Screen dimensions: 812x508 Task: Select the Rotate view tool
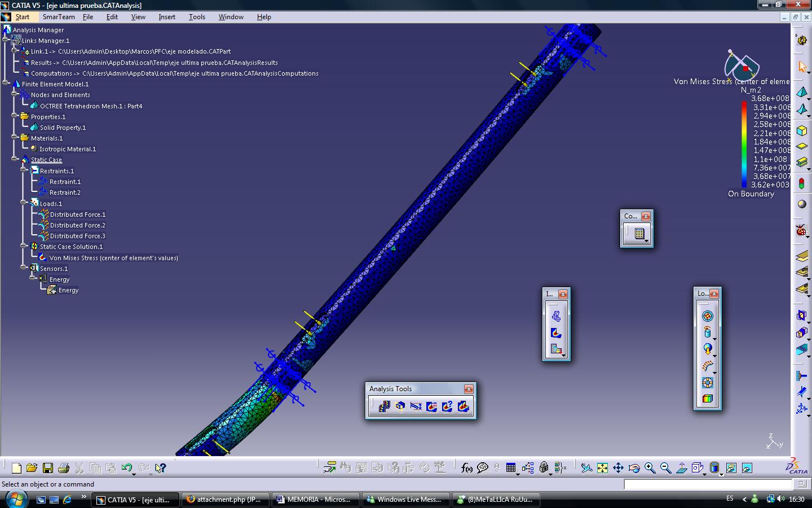pyautogui.click(x=634, y=468)
